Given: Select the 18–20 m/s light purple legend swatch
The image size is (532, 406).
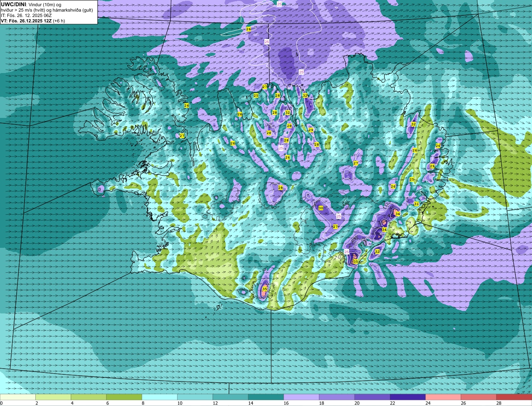Looking at the screenshot, I should pyautogui.click(x=337, y=397).
